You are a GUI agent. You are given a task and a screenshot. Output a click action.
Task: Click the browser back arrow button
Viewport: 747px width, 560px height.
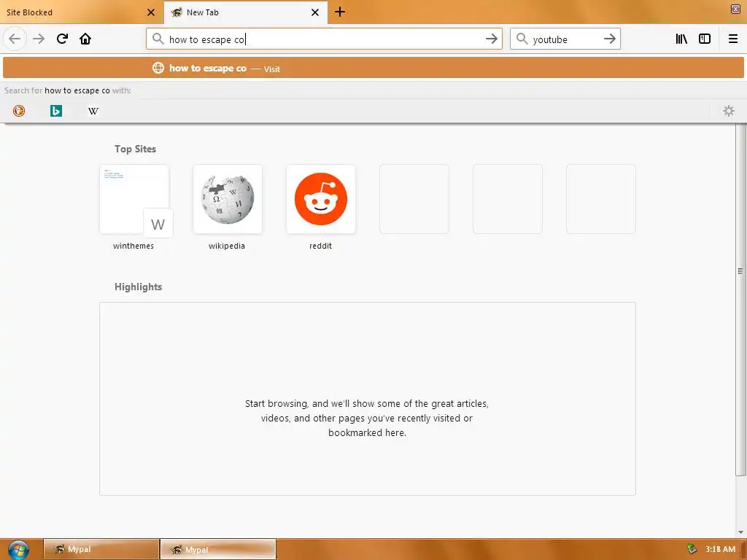pos(15,39)
